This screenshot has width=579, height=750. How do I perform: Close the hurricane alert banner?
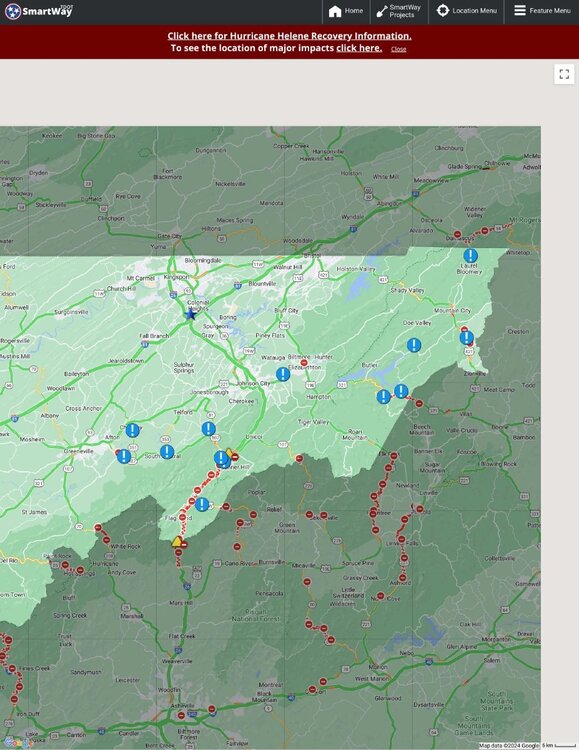pyautogui.click(x=398, y=49)
